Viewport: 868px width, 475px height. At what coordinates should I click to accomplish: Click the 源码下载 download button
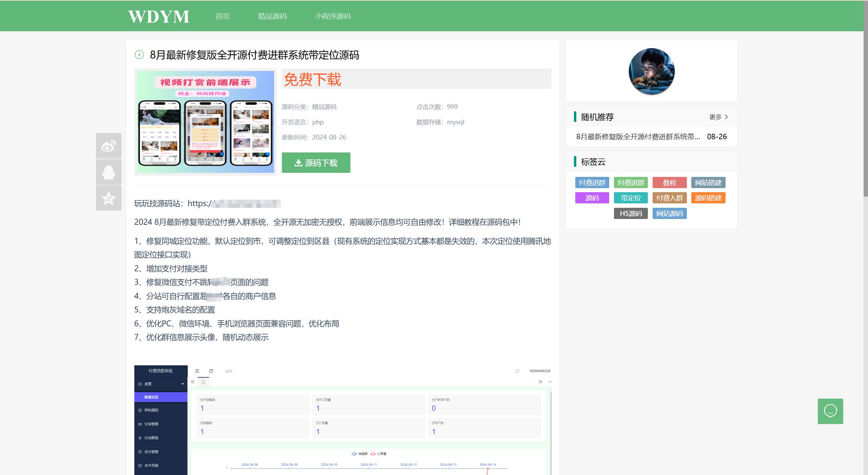316,163
